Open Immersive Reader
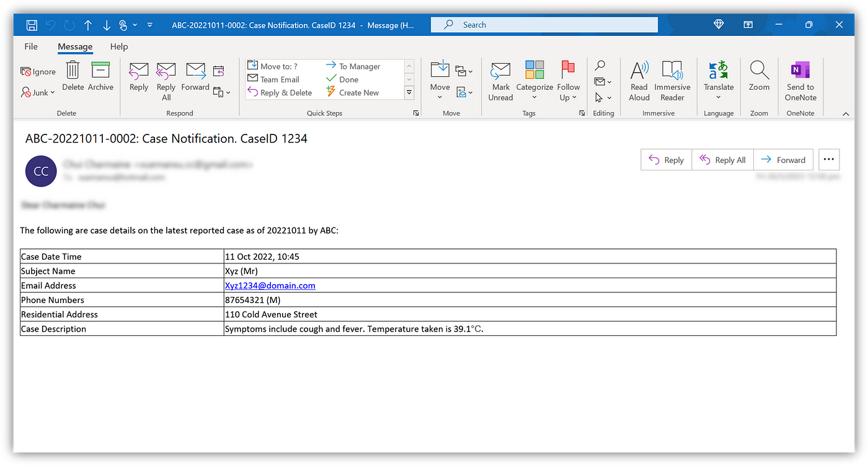 tap(672, 81)
